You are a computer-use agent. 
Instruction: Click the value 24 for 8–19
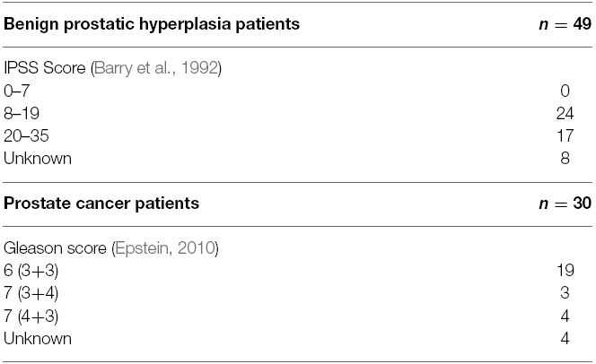[565, 113]
